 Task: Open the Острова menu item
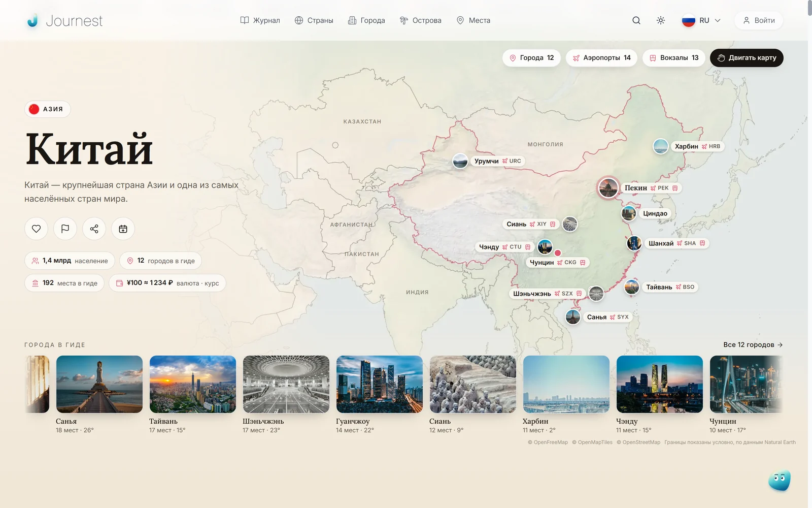(421, 20)
